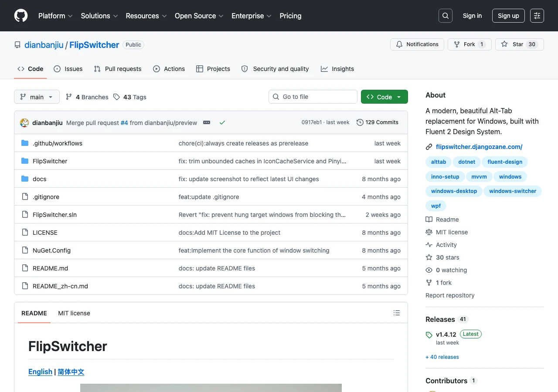Open the dianbanjiu owner link
The width and height of the screenshot is (558, 392).
(x=44, y=45)
